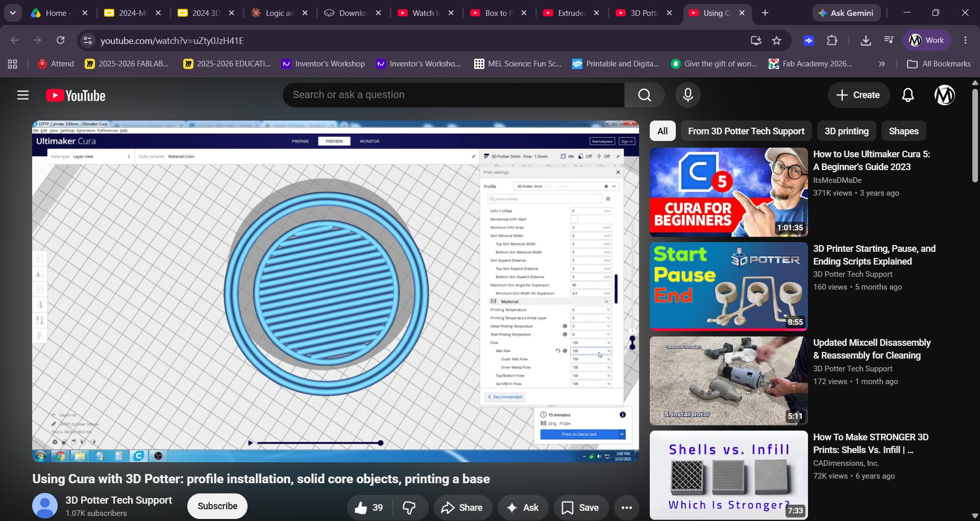Start voice search with the microphone

(688, 95)
